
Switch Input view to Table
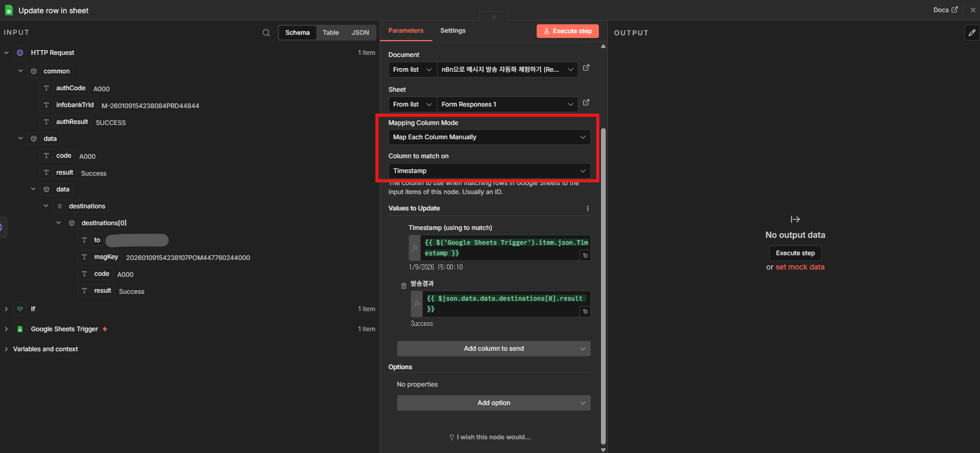[331, 33]
